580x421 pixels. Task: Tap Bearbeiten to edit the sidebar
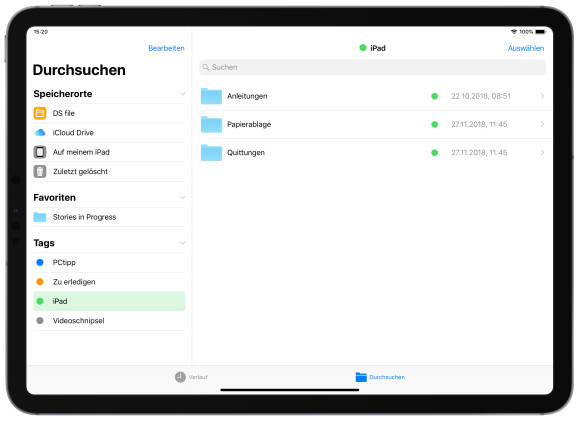pyautogui.click(x=166, y=48)
